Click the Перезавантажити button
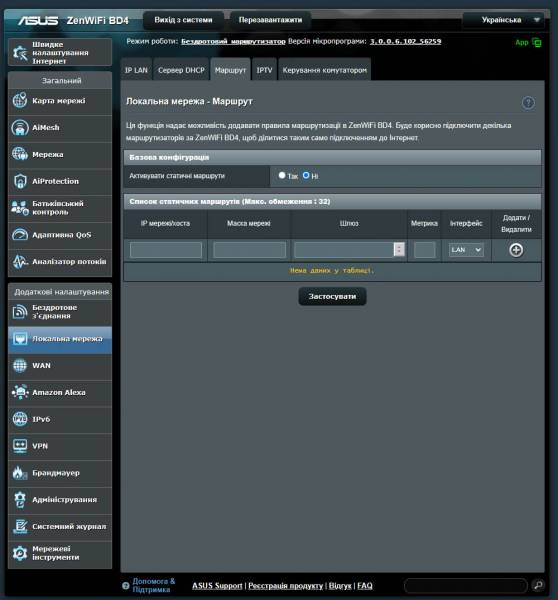558x600 pixels. coord(271,20)
